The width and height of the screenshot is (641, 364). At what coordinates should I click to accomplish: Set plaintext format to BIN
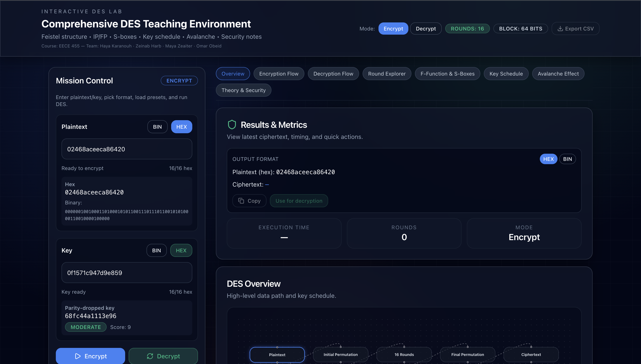pyautogui.click(x=157, y=127)
